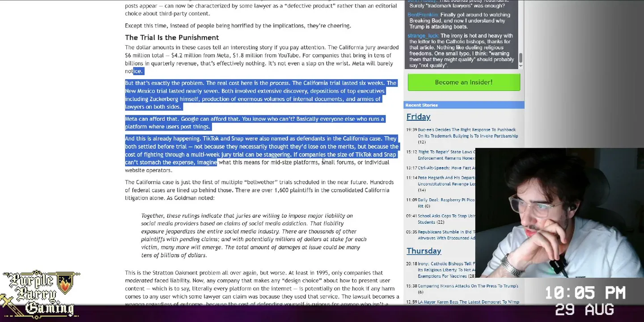The width and height of the screenshot is (644, 322).
Task: Click the paragraph starting This is the Stratton Oakmont
Action: point(262,288)
